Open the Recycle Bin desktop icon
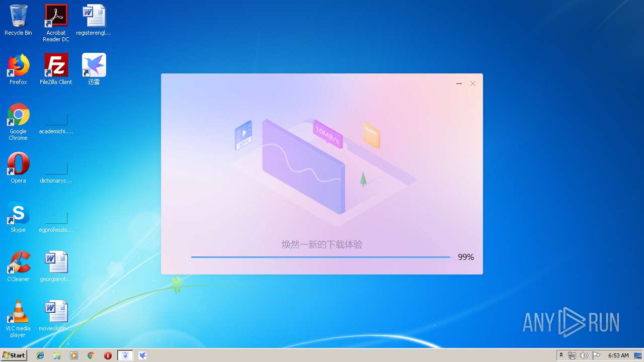644x362 pixels. pos(18,21)
